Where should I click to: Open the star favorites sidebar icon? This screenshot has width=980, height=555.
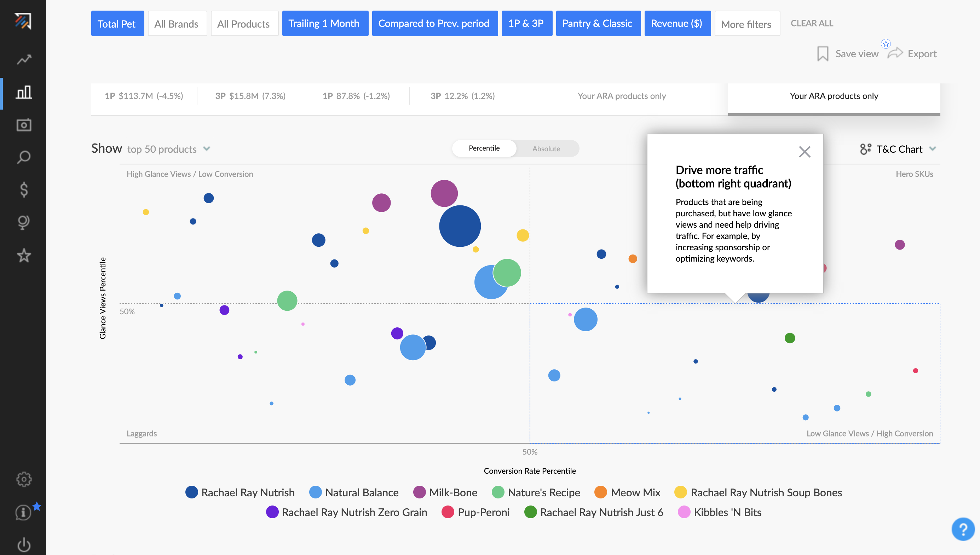(x=24, y=255)
